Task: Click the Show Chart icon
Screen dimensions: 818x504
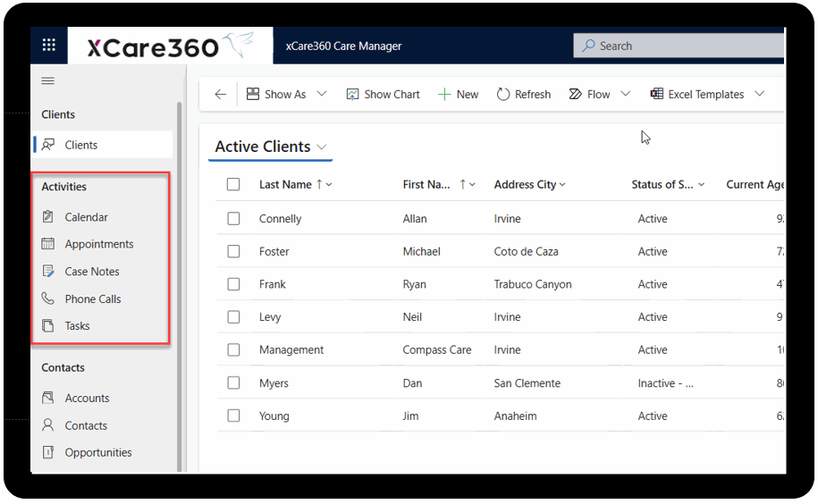Action: coord(352,95)
